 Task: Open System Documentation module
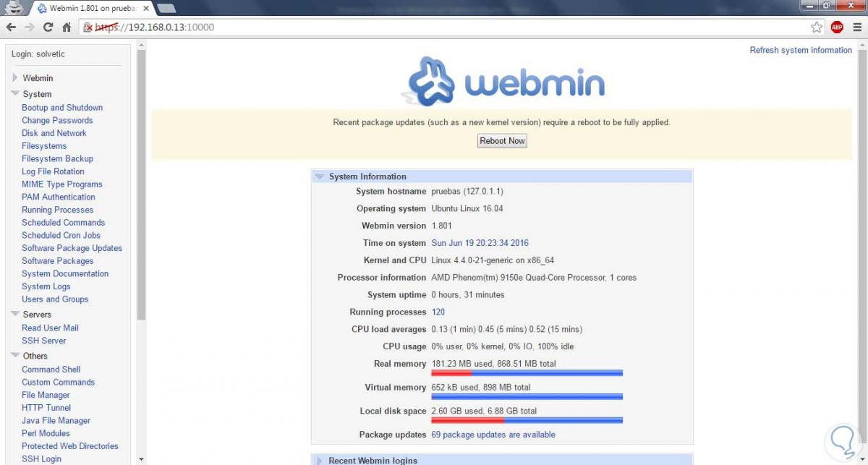pos(65,273)
